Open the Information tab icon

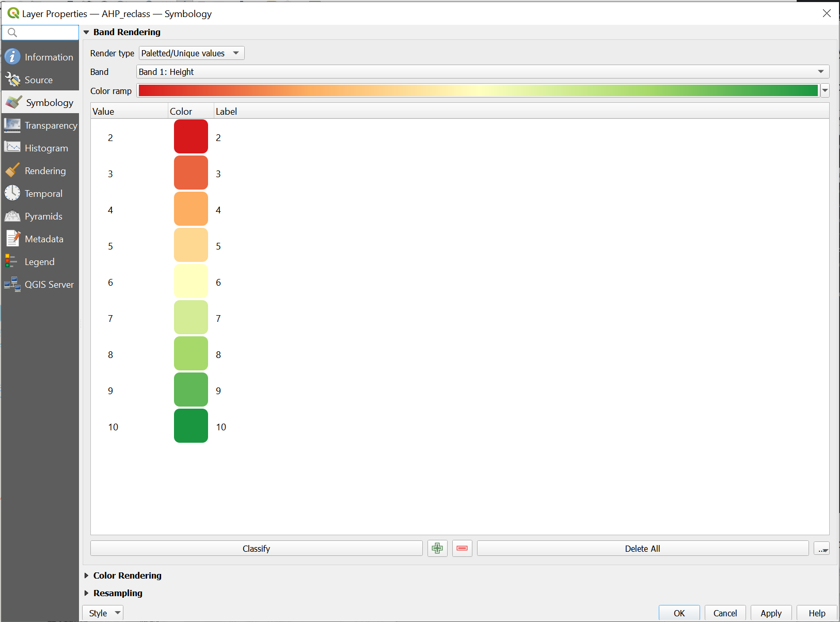(12, 57)
